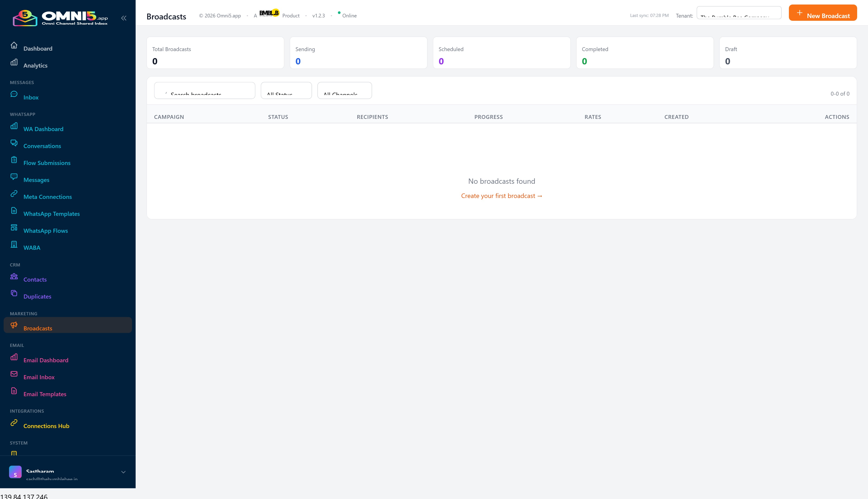This screenshot has height=499, width=868.
Task: Click the Contacts people icon
Action: click(14, 276)
